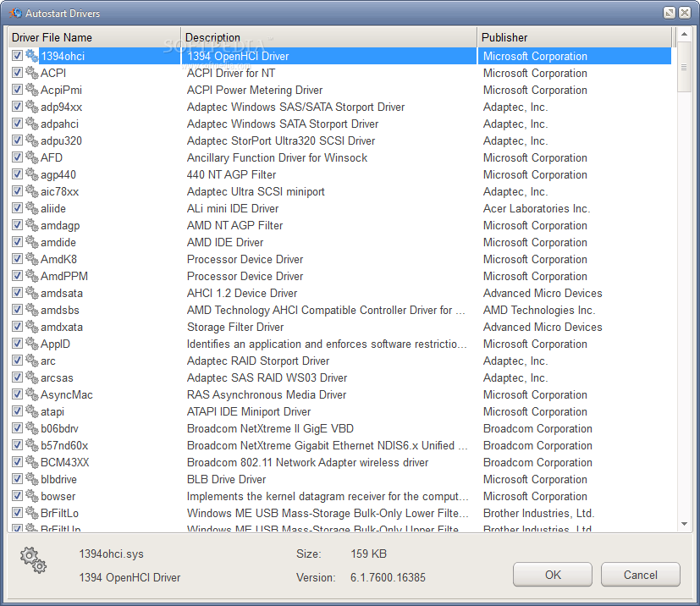Viewport: 700px width, 606px height.
Task: Click the gear icon beside agp440
Action: tap(31, 174)
